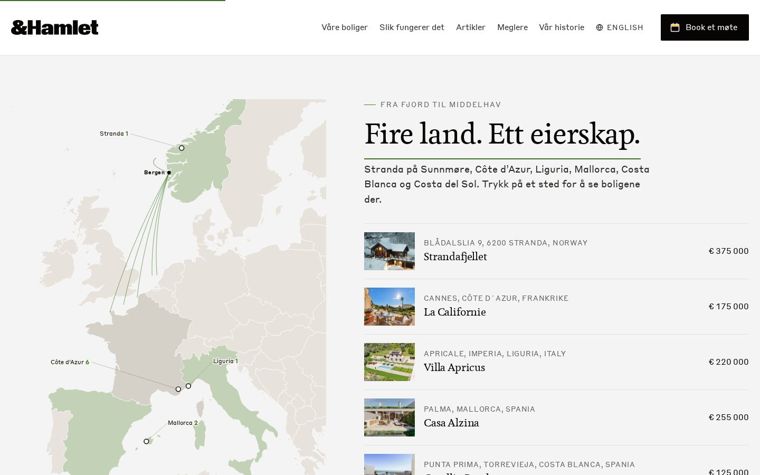The image size is (760, 475).
Task: Click the Book et møte button
Action: pos(704,28)
